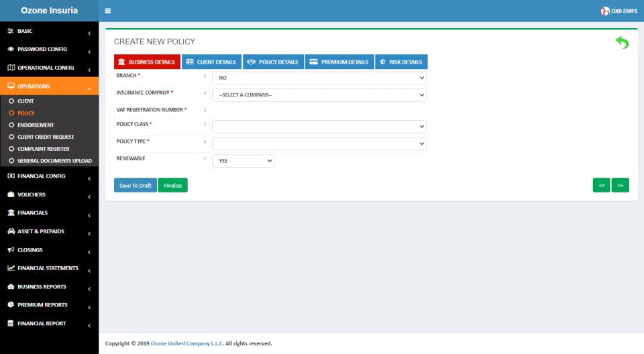The width and height of the screenshot is (644, 354).
Task: Click the Operations monitor icon
Action: [x=11, y=86]
